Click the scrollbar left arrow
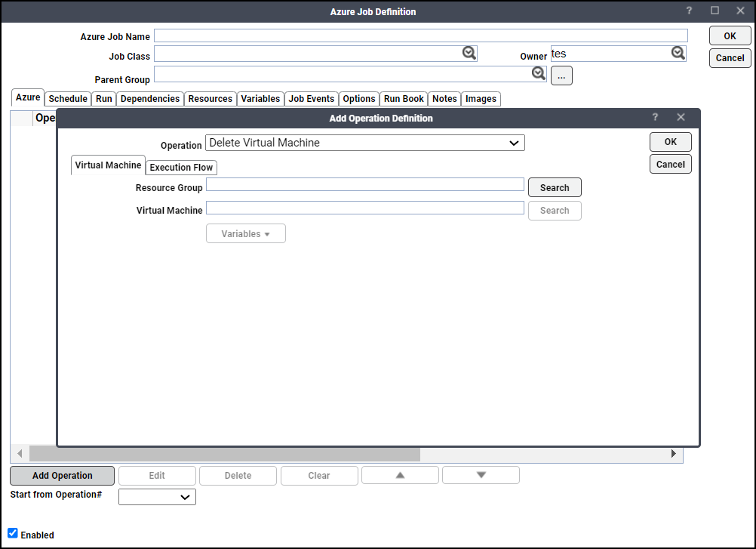 pos(20,454)
